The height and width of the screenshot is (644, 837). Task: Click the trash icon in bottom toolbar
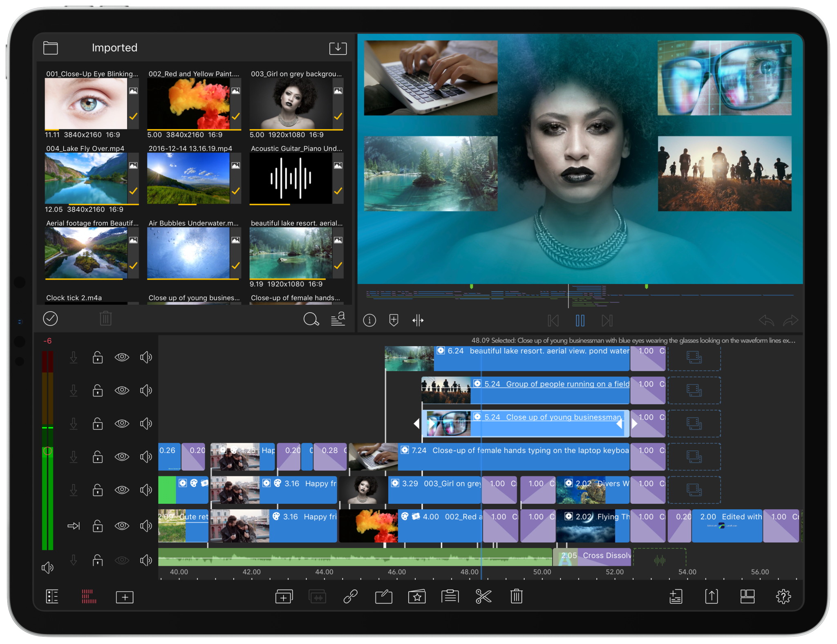click(x=516, y=597)
